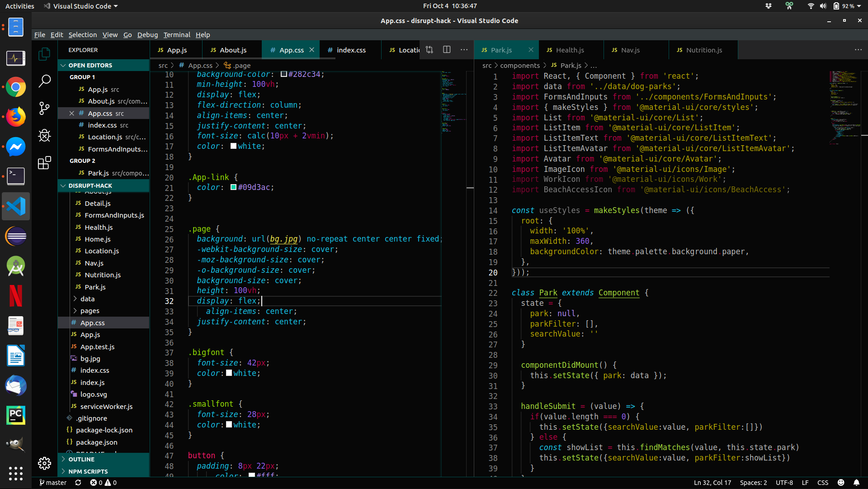Click the master branch indicator

53,483
